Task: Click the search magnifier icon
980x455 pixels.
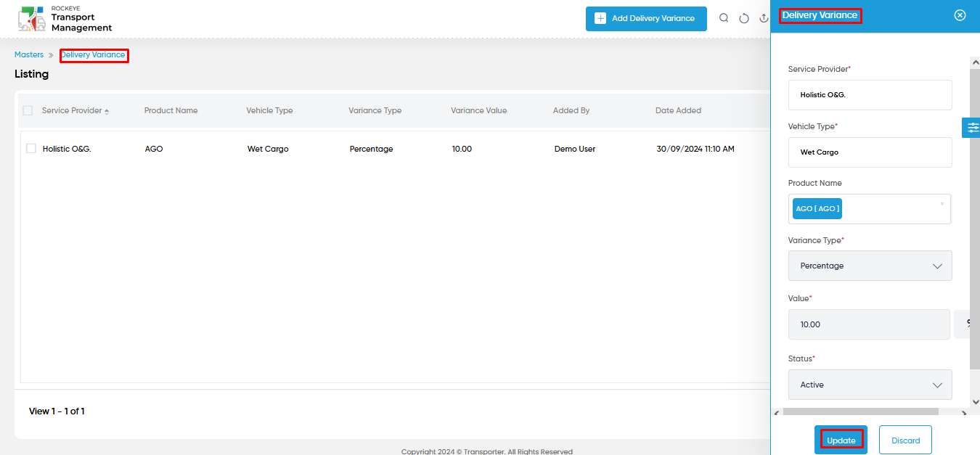Action: (724, 18)
